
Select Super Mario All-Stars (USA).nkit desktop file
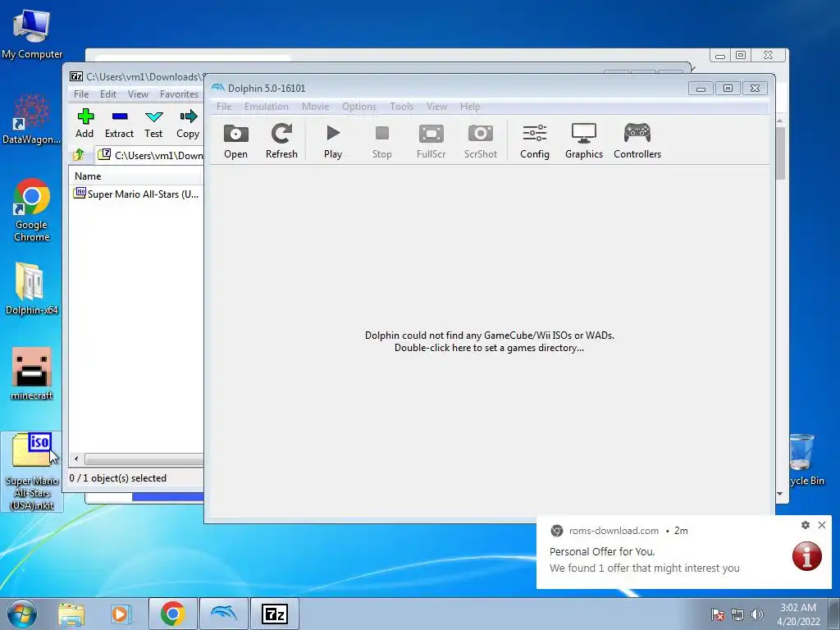pyautogui.click(x=32, y=472)
